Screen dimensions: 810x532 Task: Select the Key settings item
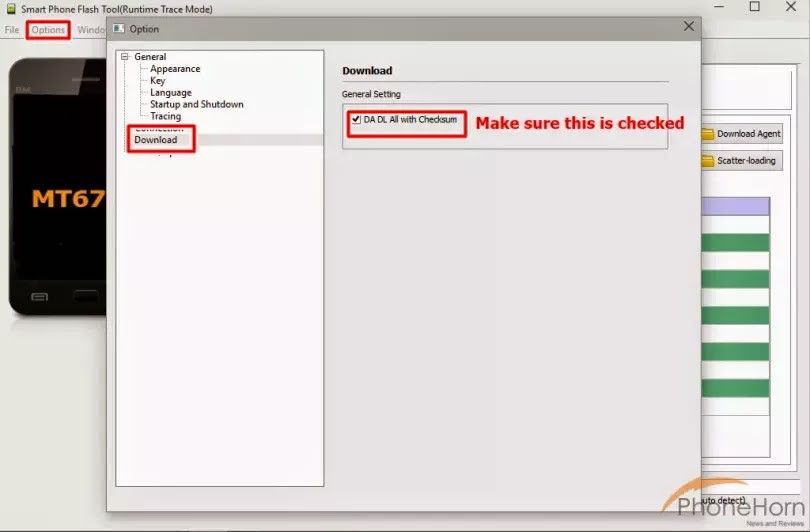[x=158, y=81]
